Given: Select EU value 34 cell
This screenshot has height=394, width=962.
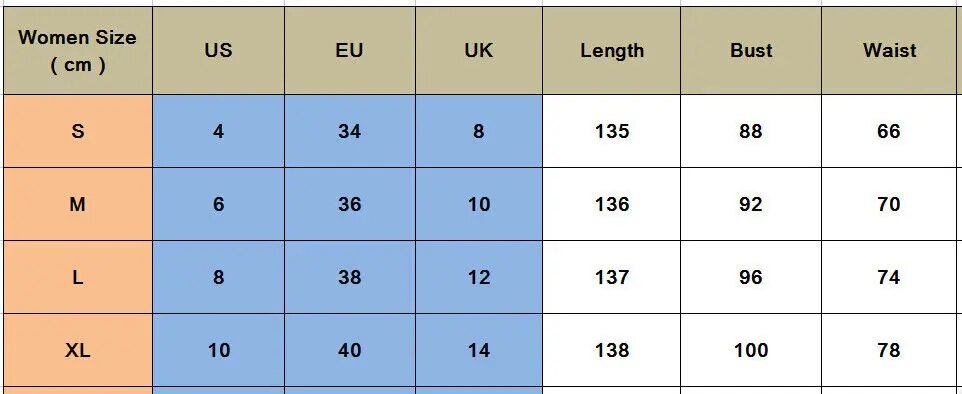Looking at the screenshot, I should (350, 131).
